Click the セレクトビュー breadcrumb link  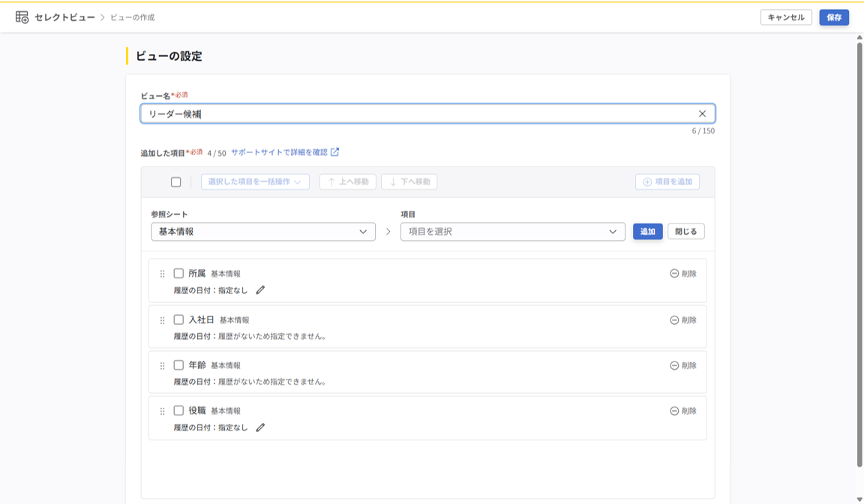[x=64, y=18]
